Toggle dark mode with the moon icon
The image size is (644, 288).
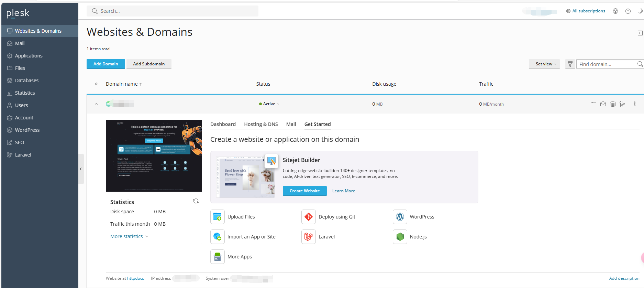(640, 11)
